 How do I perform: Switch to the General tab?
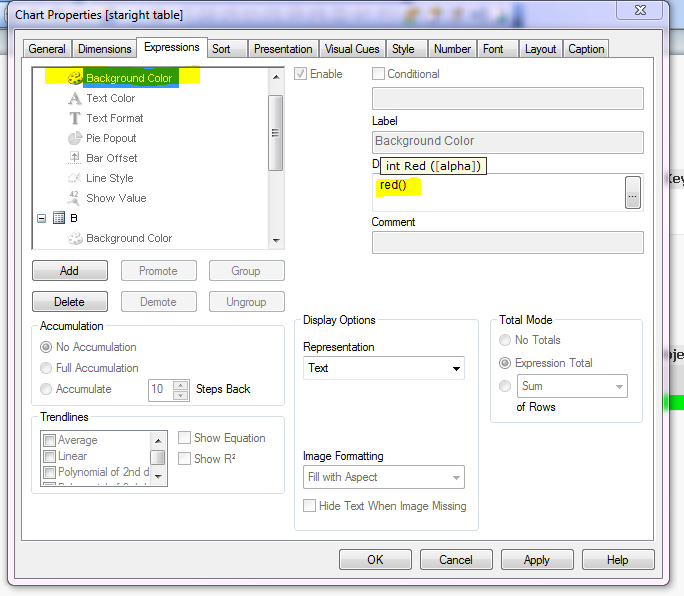click(47, 49)
